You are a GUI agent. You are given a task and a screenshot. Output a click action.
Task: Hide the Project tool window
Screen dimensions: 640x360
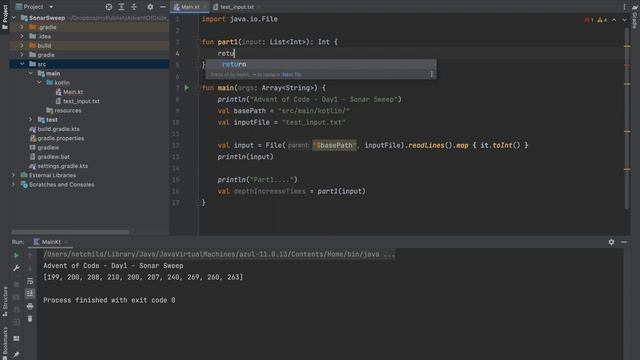(162, 7)
